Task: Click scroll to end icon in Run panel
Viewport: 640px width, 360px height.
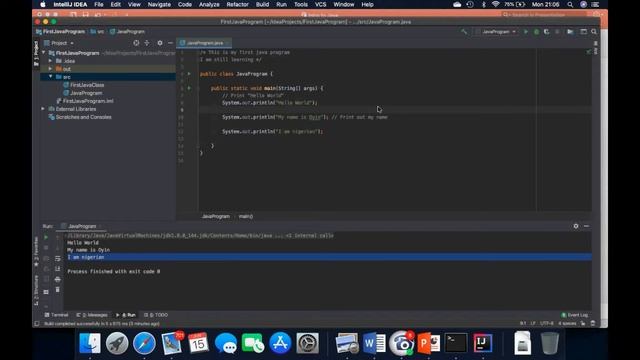Action: 58,269
